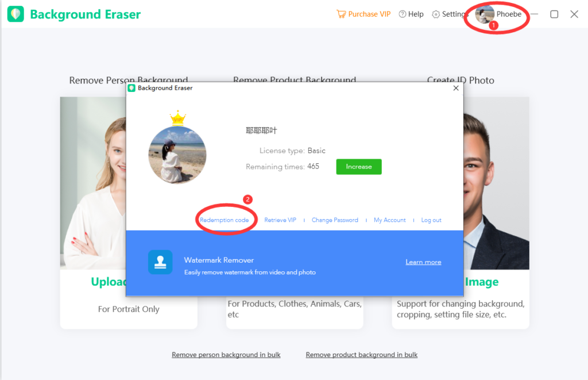Click the For Portrait Only caption
This screenshot has width=588, height=380.
(x=129, y=309)
